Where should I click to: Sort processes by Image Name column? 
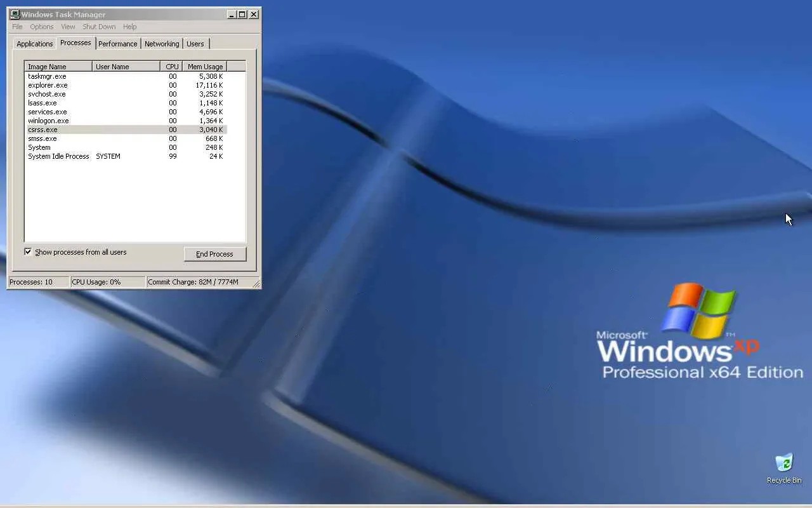click(x=58, y=66)
